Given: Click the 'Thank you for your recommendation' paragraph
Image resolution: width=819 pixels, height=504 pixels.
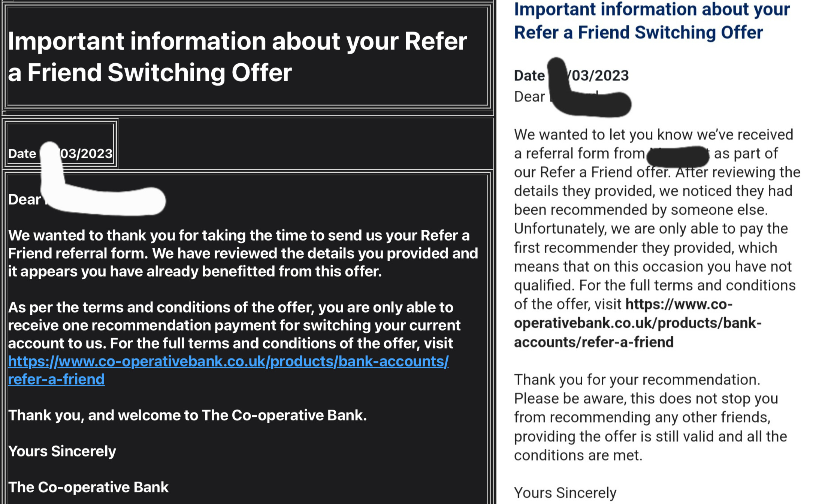Looking at the screenshot, I should [650, 417].
